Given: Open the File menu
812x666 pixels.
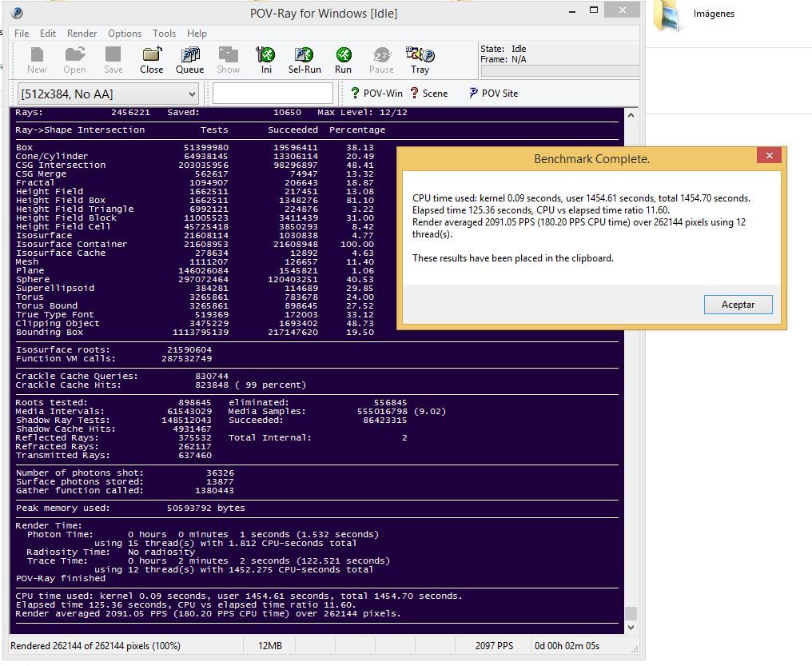Looking at the screenshot, I should 22,33.
